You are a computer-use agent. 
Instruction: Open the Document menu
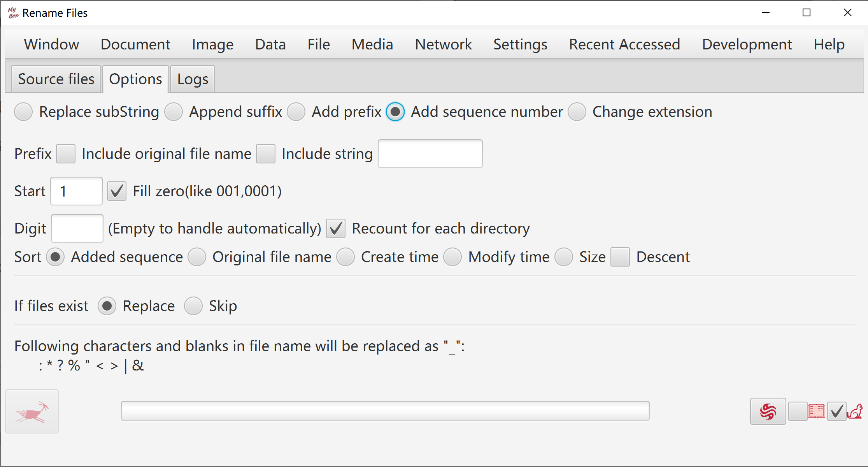(135, 44)
